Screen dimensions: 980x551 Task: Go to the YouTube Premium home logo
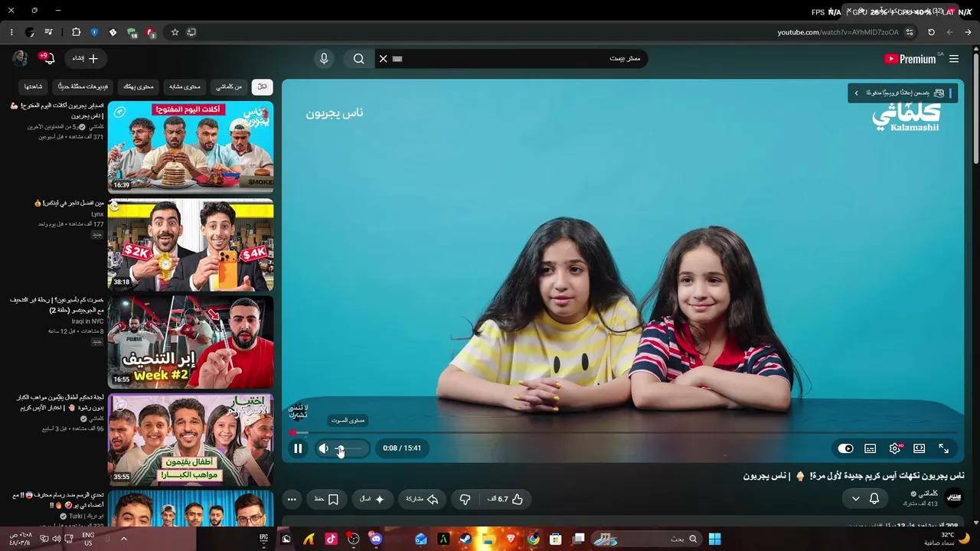pos(910,59)
